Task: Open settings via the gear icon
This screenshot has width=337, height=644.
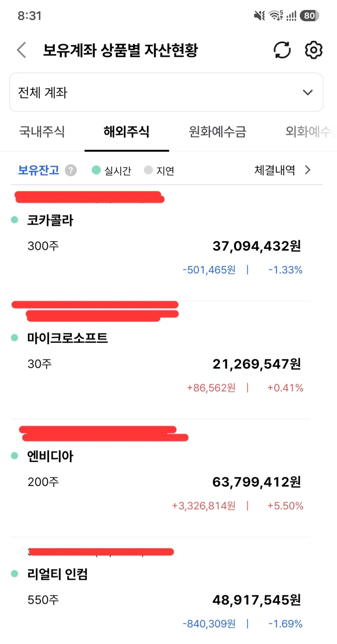Action: tap(313, 50)
